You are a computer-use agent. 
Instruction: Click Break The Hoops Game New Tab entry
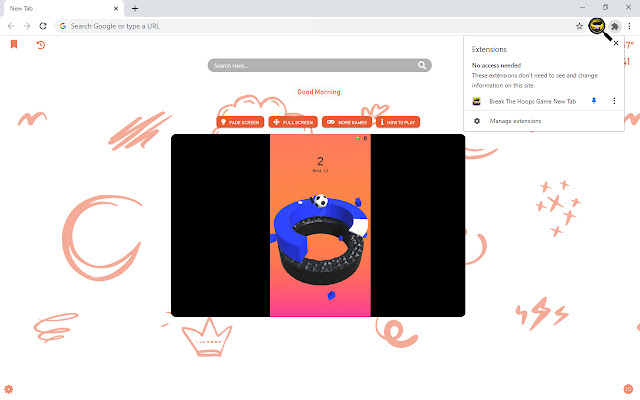[533, 101]
